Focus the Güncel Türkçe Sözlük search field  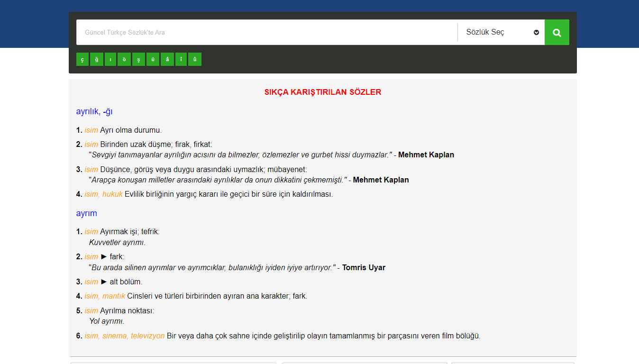[x=267, y=32]
